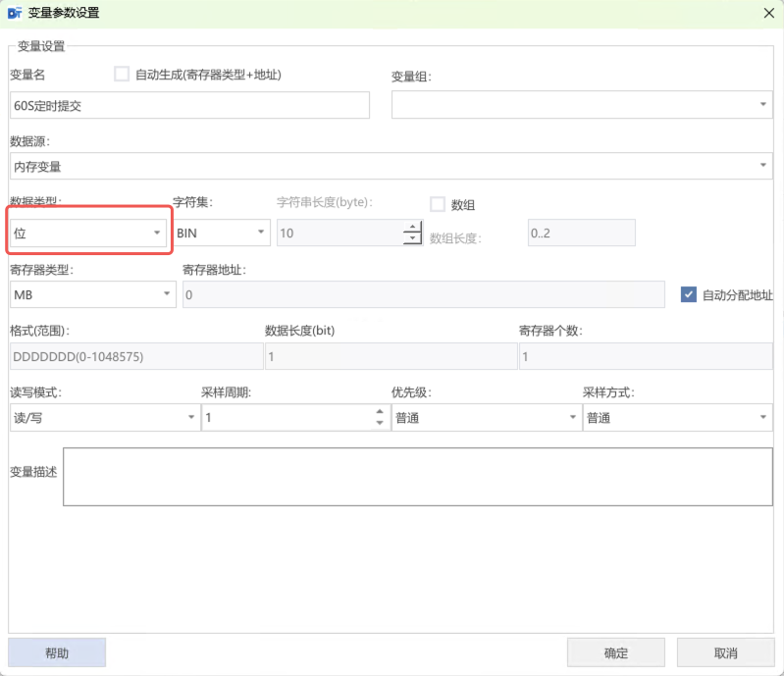
Task: Click the app icon in title bar
Action: click(15, 14)
